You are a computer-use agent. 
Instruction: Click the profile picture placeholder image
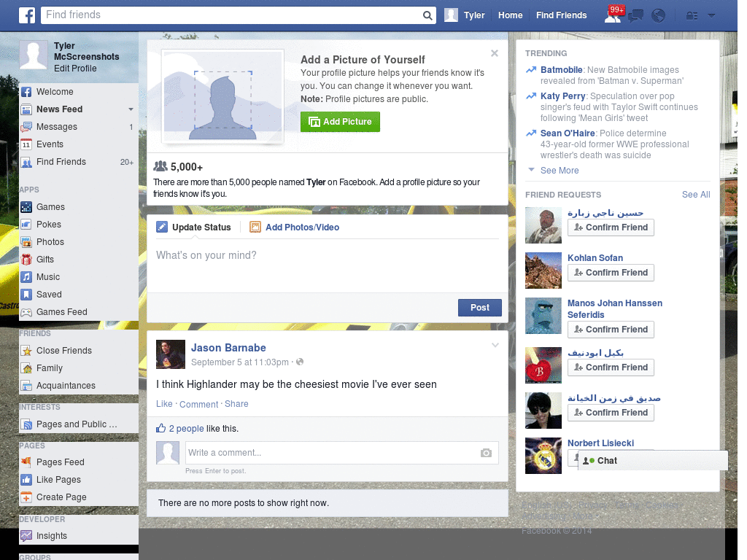pos(222,97)
